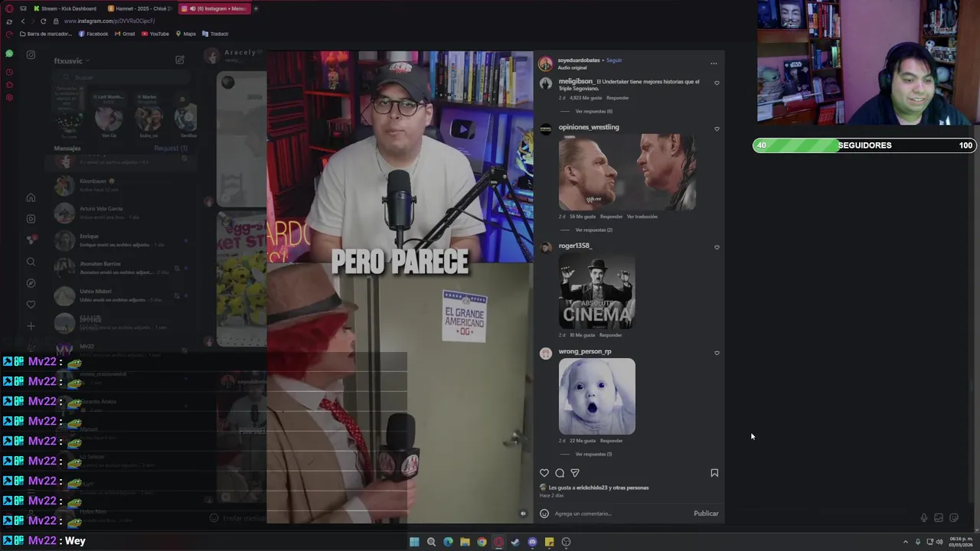Expand Ver respuestas (1) under wrong_person_rp
Image resolution: width=980 pixels, height=551 pixels.
[x=593, y=454]
